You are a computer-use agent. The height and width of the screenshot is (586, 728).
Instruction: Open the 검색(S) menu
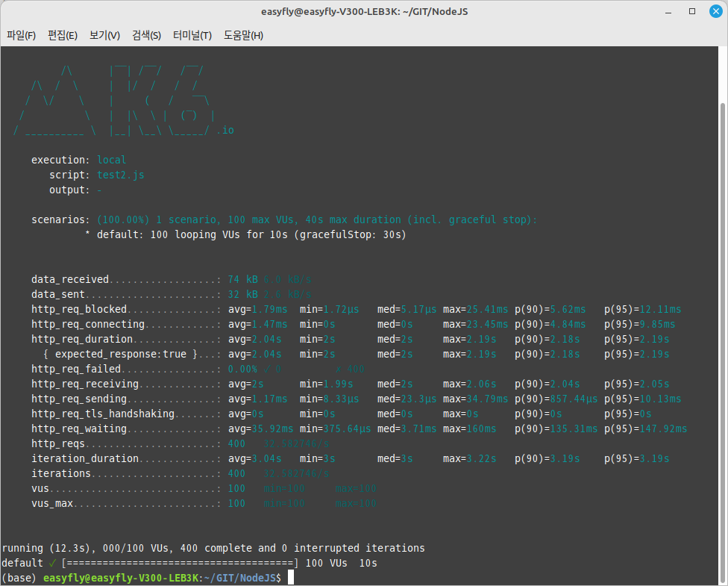[146, 35]
